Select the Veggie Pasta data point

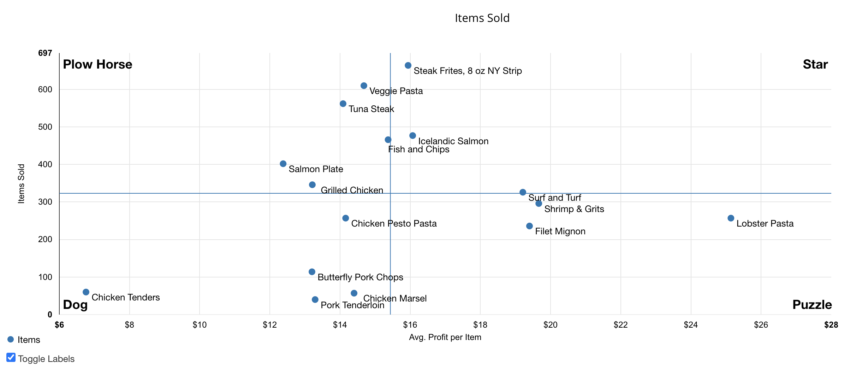[364, 86]
